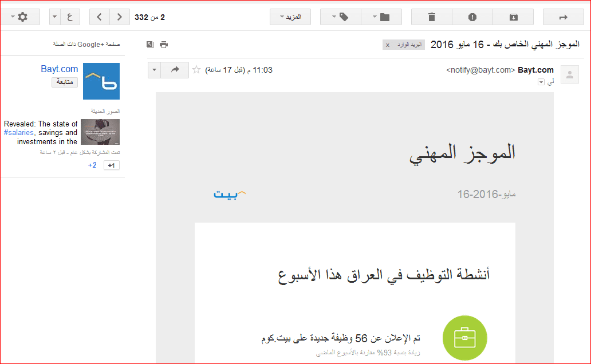
Task: Remove the inbox label with the x
Action: pyautogui.click(x=388, y=45)
